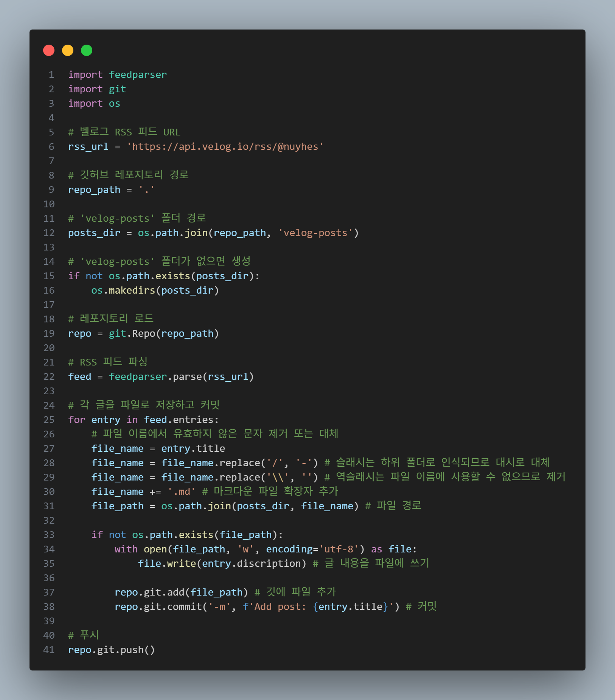Click the '깃에 파일 추가' comment
615x700 pixels.
pos(295,592)
